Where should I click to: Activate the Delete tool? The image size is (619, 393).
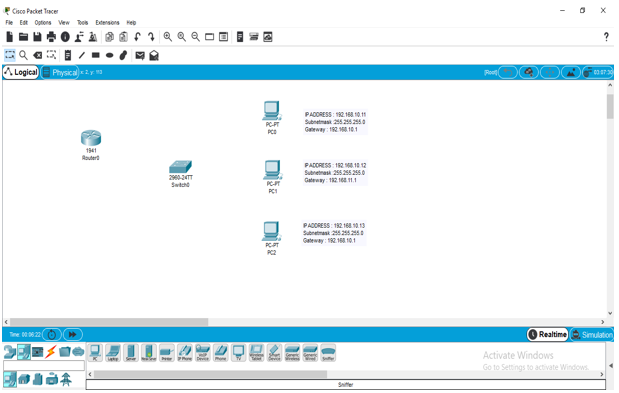(x=38, y=55)
